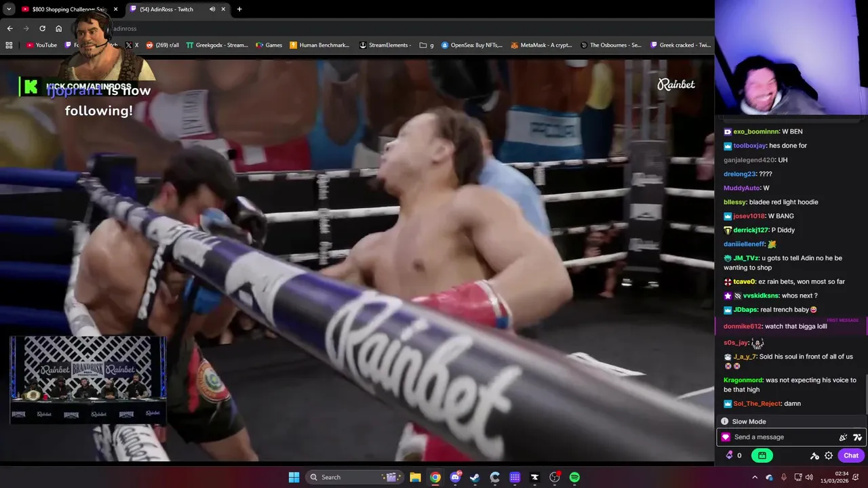
Task: Click username toolboxjay in chat
Action: (x=749, y=146)
